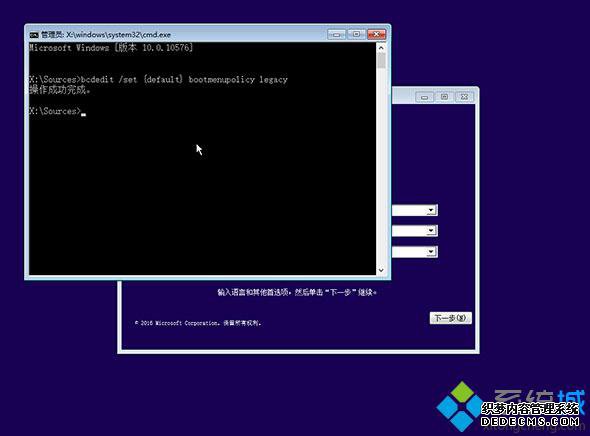Click the cmd scrollbar thumb
590x436 pixels.
[x=381, y=61]
